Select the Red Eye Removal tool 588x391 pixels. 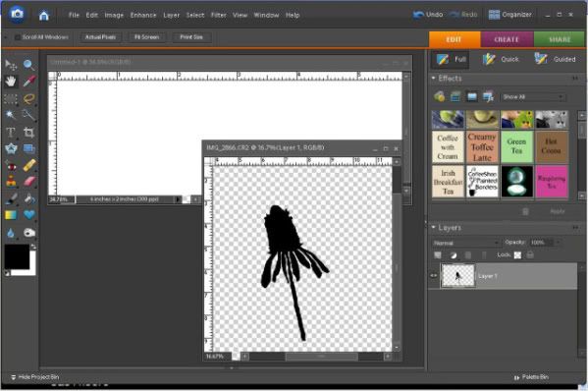click(x=11, y=165)
